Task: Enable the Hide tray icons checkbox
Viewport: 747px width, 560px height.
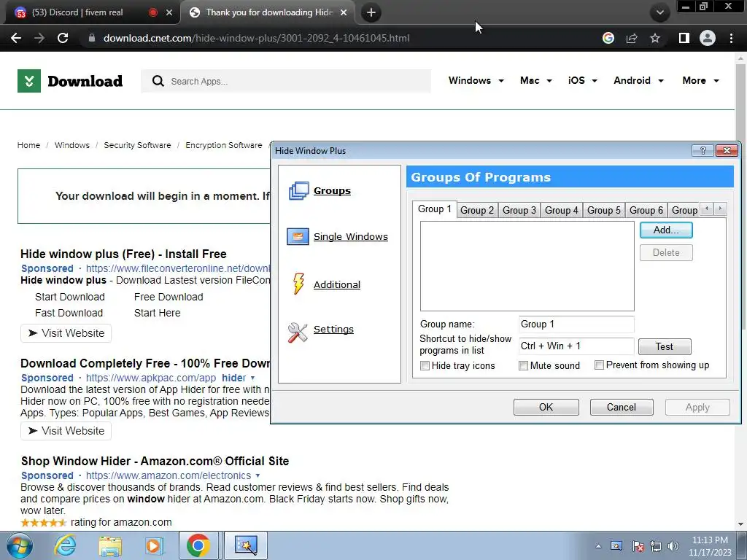Action: 425,366
